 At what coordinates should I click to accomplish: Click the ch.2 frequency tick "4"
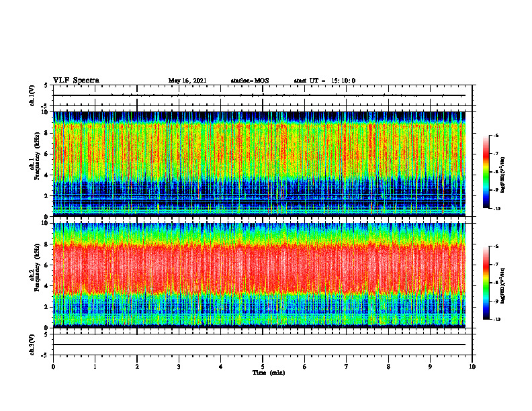click(x=47, y=286)
